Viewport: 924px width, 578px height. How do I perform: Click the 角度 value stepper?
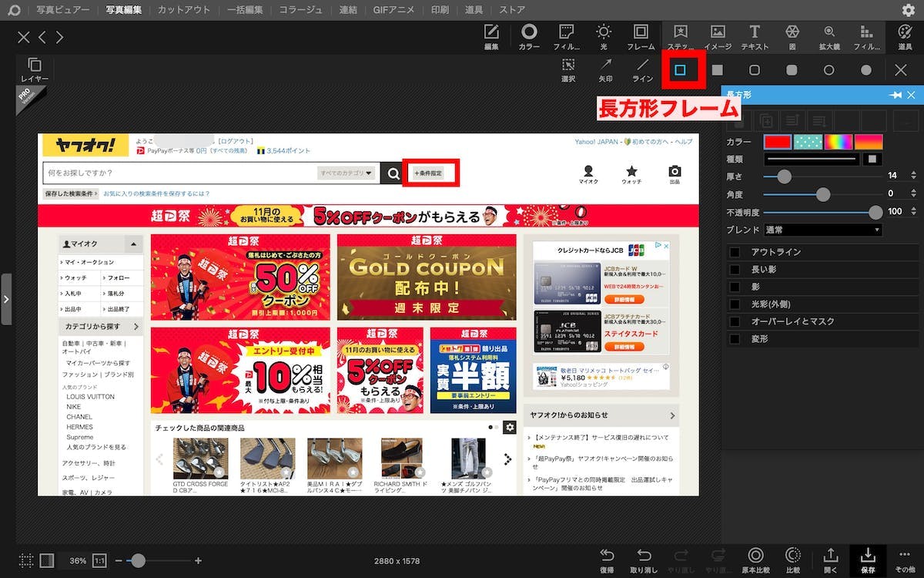pyautogui.click(x=914, y=194)
